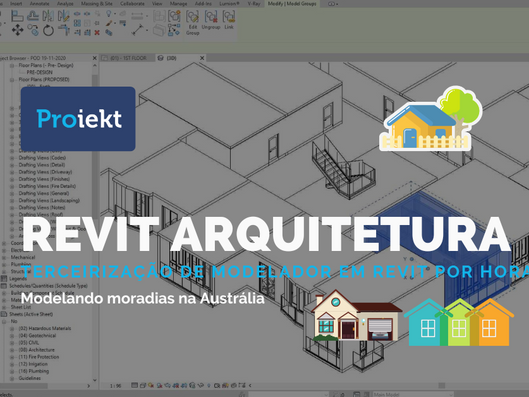Image resolution: width=529 pixels, height=397 pixels.
Task: Select Sheets (Active Sheet) row
Action: point(31,314)
